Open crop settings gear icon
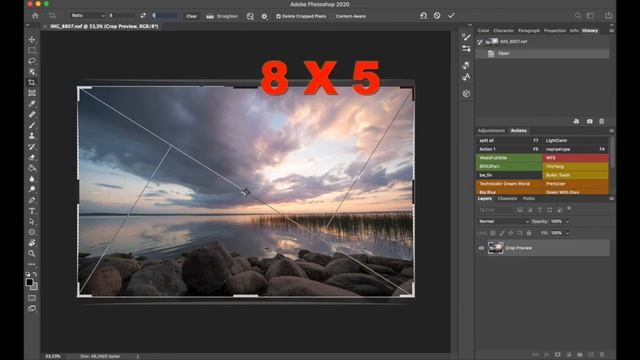Screen dimensions: 640x360 point(264,16)
